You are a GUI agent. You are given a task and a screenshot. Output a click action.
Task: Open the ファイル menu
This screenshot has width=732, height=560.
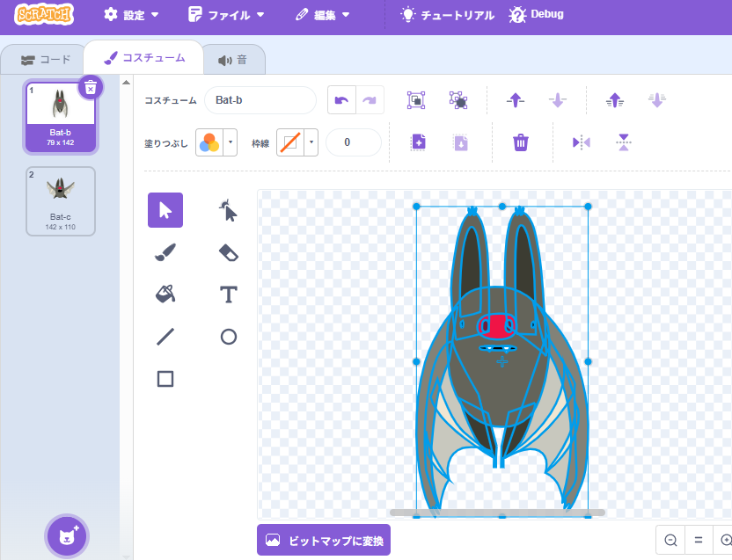tap(226, 15)
